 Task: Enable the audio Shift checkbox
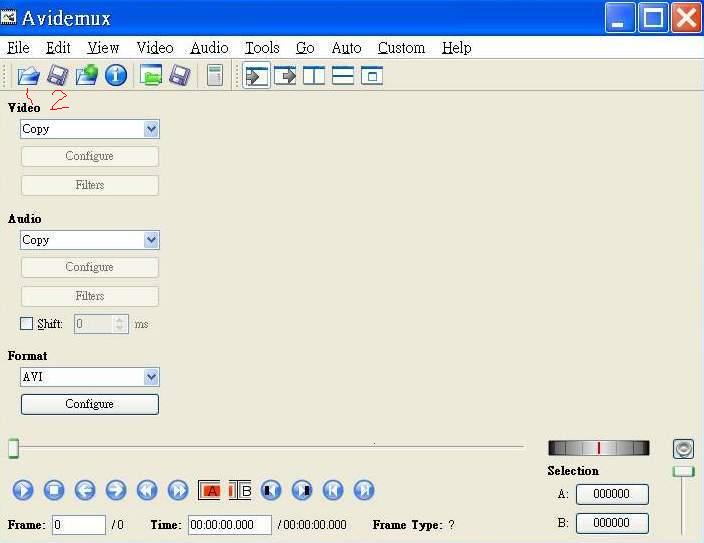point(26,323)
